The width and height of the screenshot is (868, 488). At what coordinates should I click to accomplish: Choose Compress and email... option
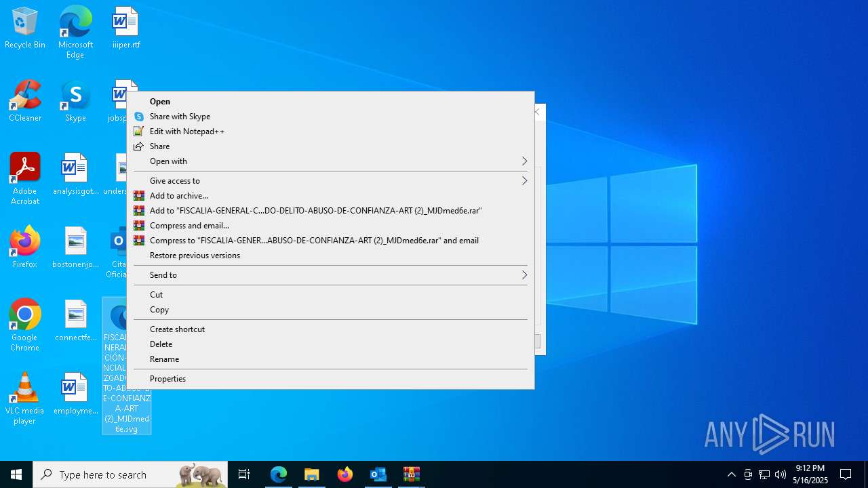pyautogui.click(x=330, y=226)
